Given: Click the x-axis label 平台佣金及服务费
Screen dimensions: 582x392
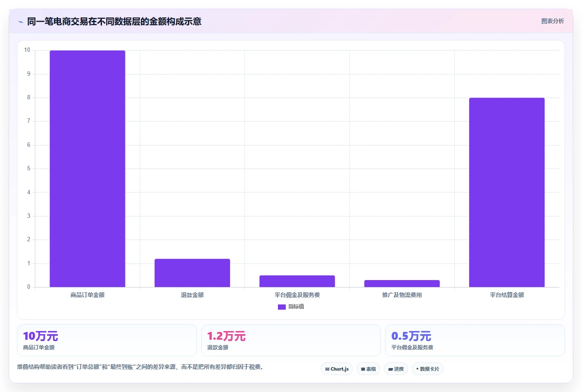Looking at the screenshot, I should (297, 295).
